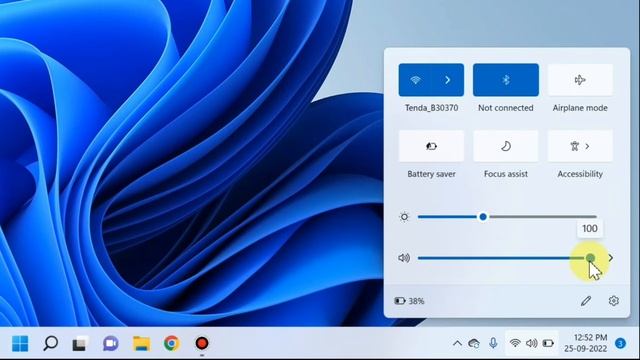Open File Explorer from the taskbar
The image size is (640, 360).
pos(142,343)
